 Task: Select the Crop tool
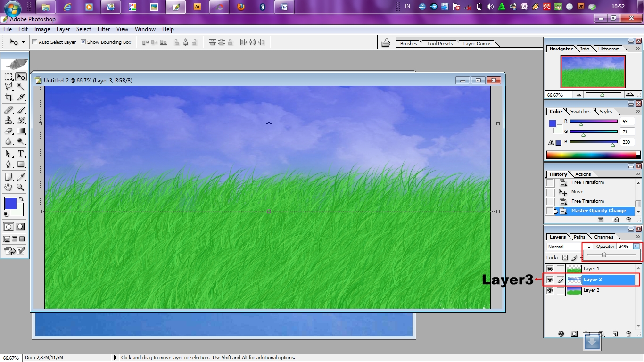coord(8,97)
